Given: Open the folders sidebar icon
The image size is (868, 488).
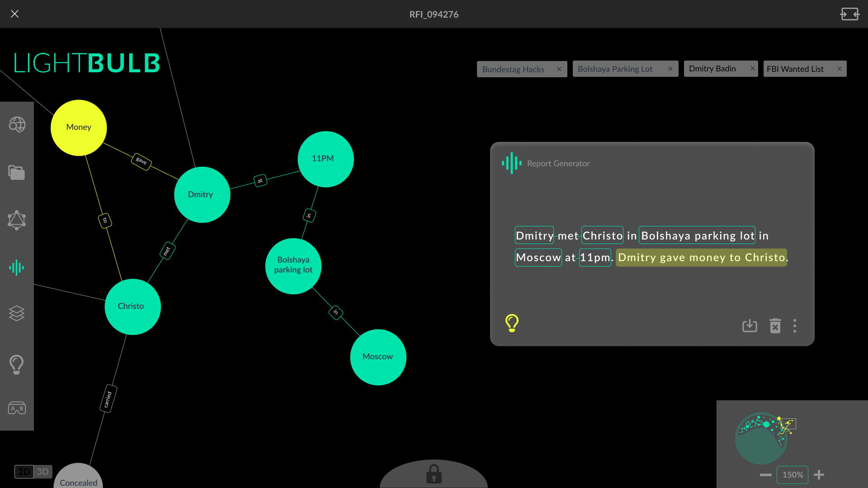Looking at the screenshot, I should point(17,172).
